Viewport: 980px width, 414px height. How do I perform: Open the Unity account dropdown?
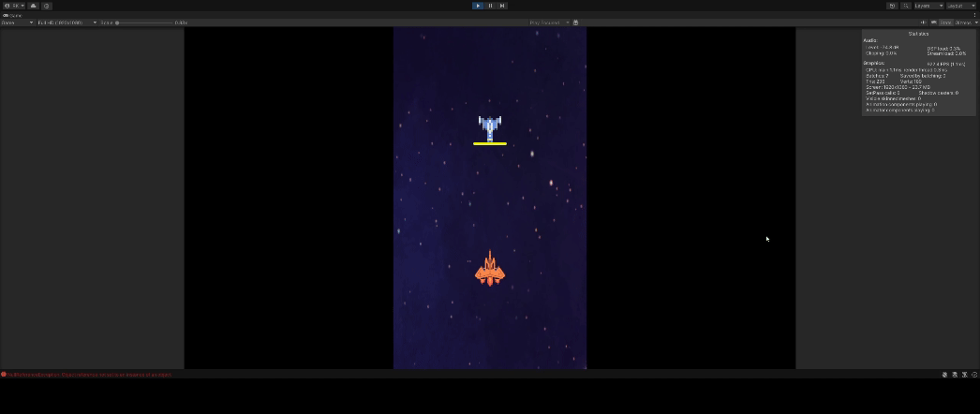pyautogui.click(x=14, y=6)
